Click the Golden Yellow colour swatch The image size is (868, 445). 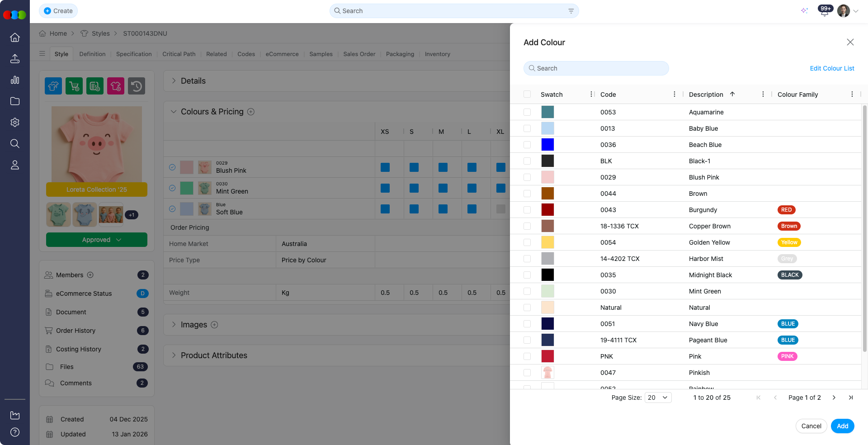[x=547, y=242]
